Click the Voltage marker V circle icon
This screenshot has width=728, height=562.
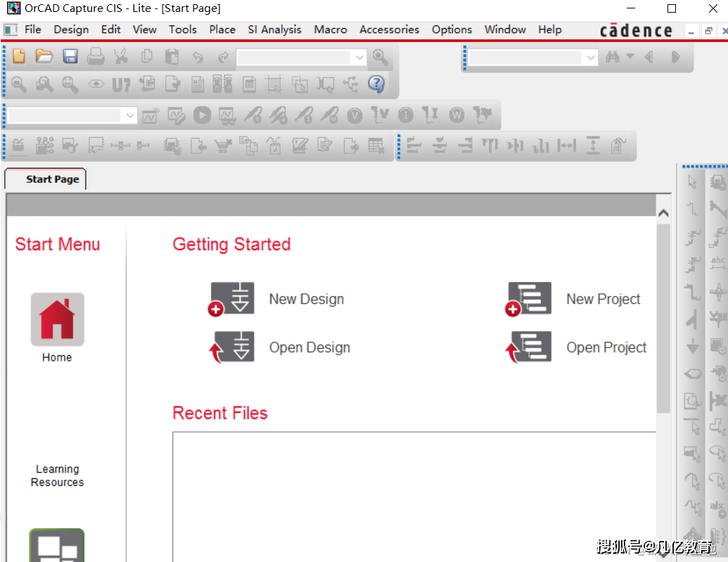[355, 115]
